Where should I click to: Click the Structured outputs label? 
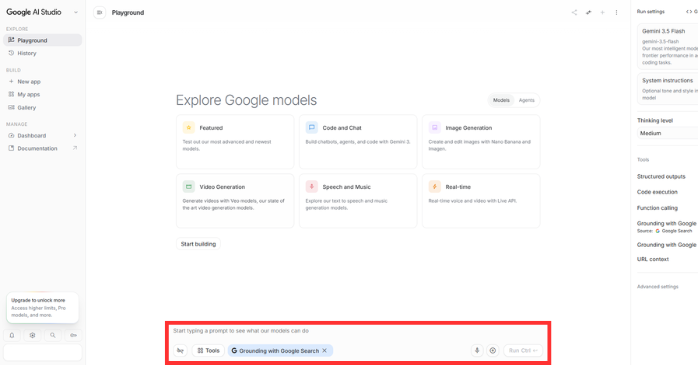[x=661, y=176]
